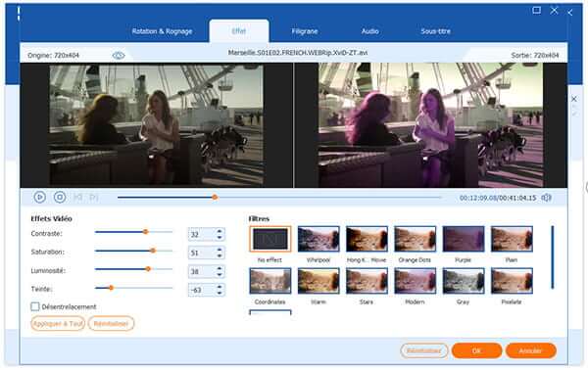Select the Audio tab
Viewport: 588px width, 370px height.
[369, 31]
